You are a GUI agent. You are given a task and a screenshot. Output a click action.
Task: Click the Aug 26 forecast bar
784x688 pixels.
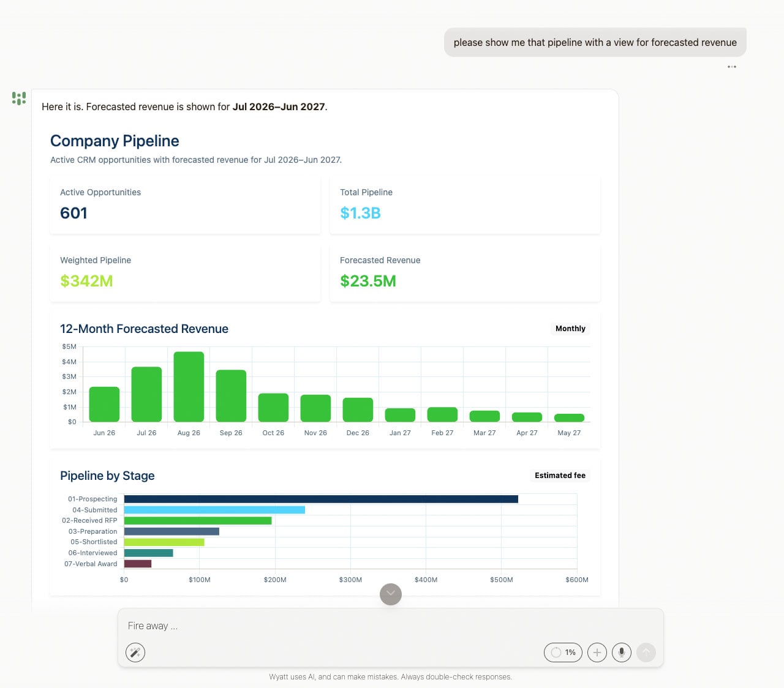[189, 387]
